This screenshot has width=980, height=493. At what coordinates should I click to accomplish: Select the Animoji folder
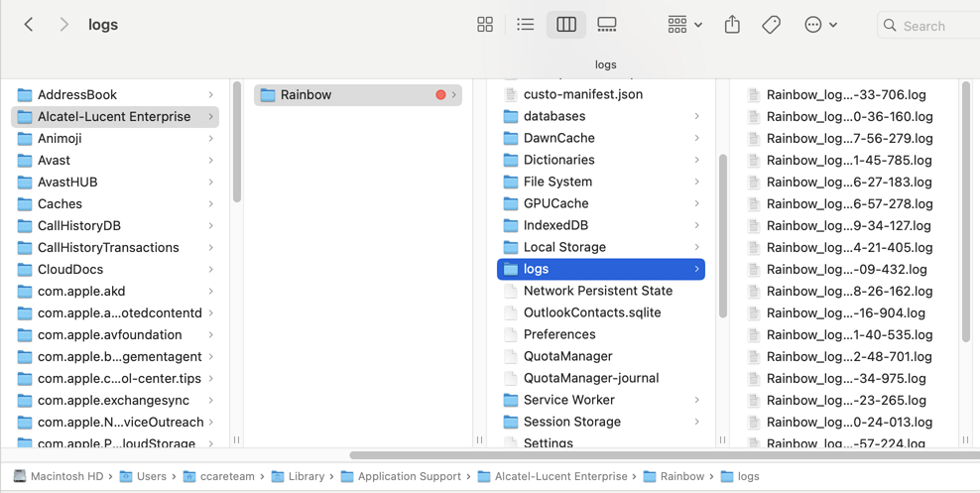(115, 139)
